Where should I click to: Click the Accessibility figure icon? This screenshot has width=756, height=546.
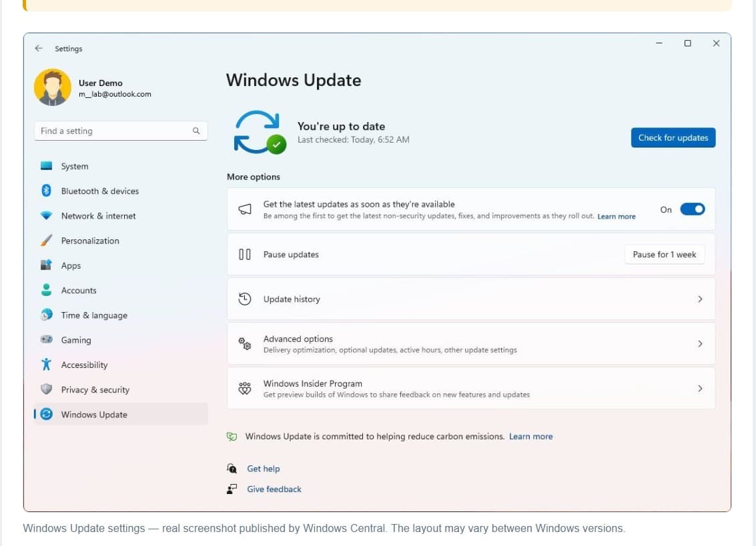pyautogui.click(x=46, y=364)
